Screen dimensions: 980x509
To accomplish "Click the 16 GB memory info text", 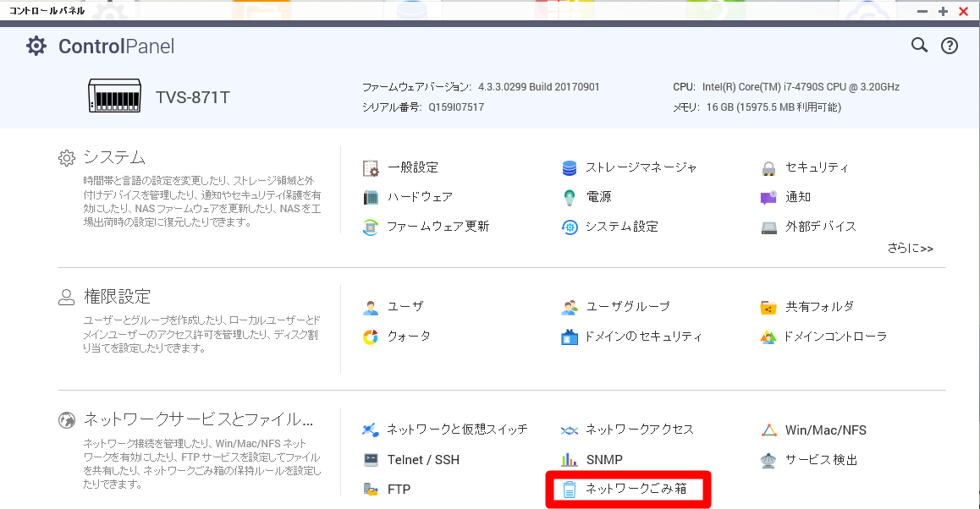I will click(x=774, y=107).
